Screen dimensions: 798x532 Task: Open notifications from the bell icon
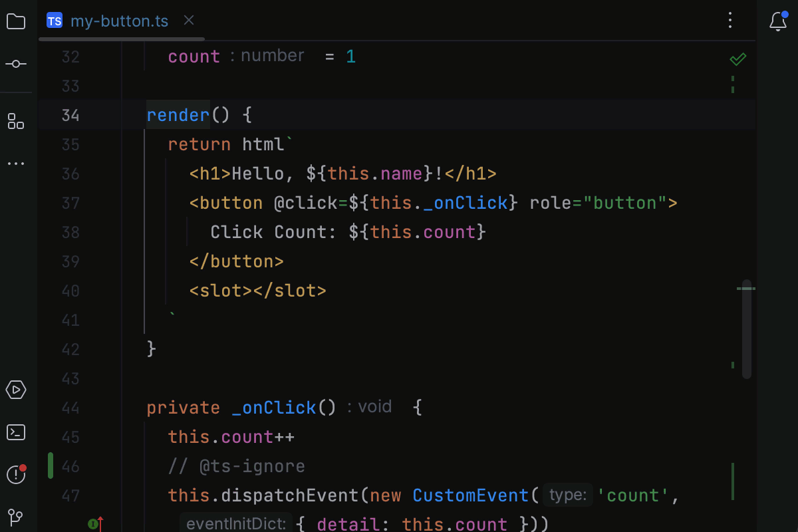pos(777,21)
